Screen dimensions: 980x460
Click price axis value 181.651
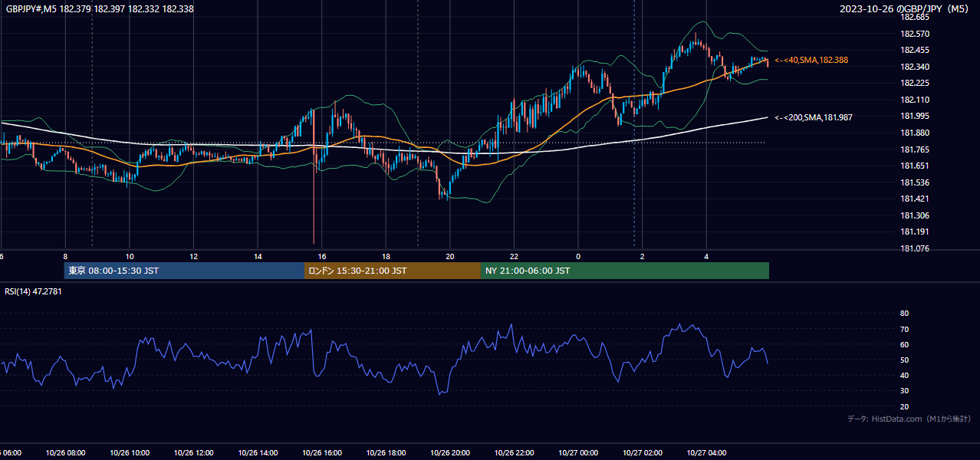[x=916, y=166]
